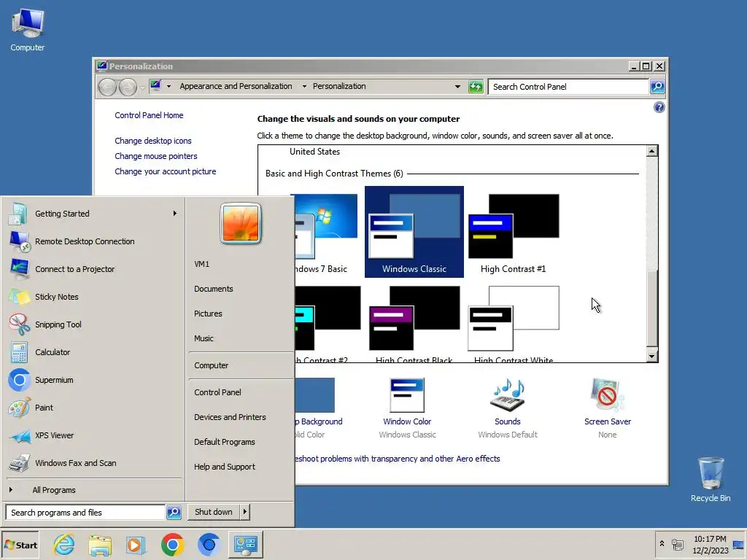Image resolution: width=747 pixels, height=560 pixels.
Task: Open the Shut down options arrow
Action: coord(244,512)
